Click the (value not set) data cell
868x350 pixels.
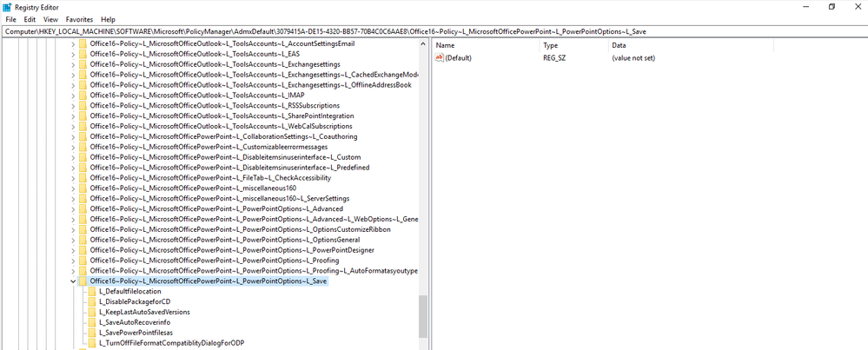[x=633, y=57]
